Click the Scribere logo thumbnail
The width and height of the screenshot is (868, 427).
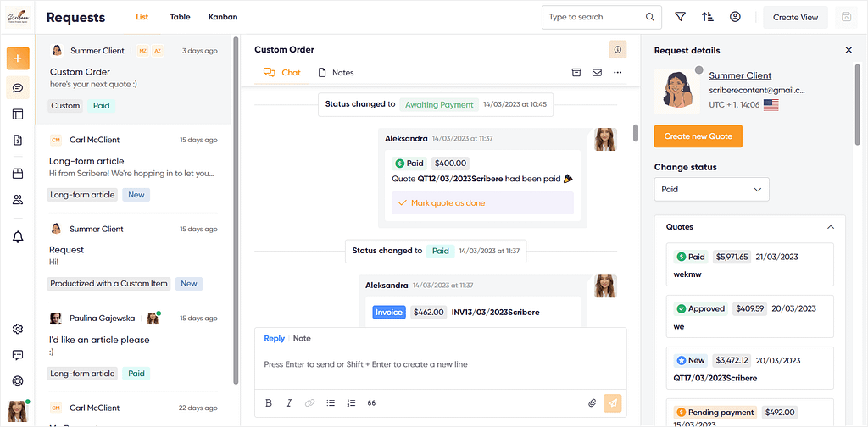click(18, 17)
